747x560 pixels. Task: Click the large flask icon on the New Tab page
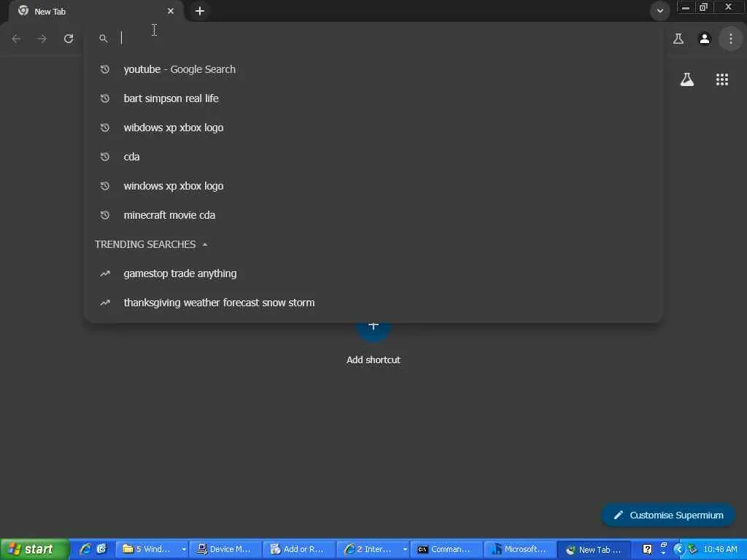coord(687,79)
